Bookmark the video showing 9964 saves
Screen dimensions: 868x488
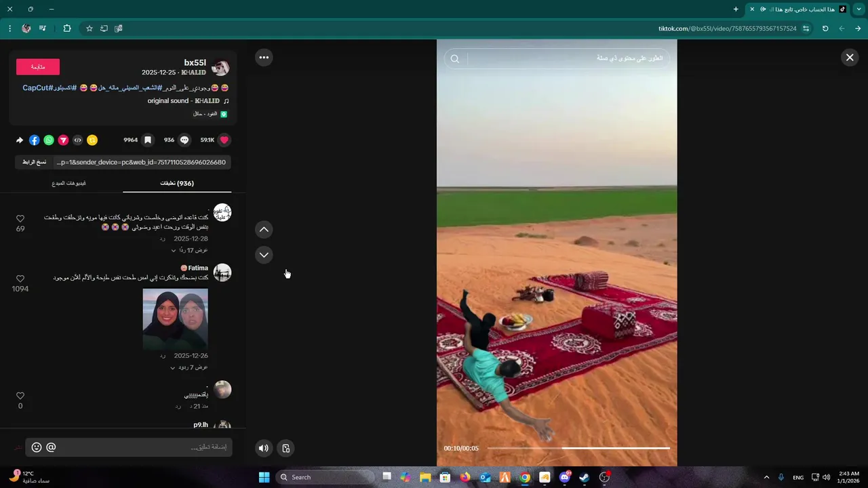(x=148, y=140)
